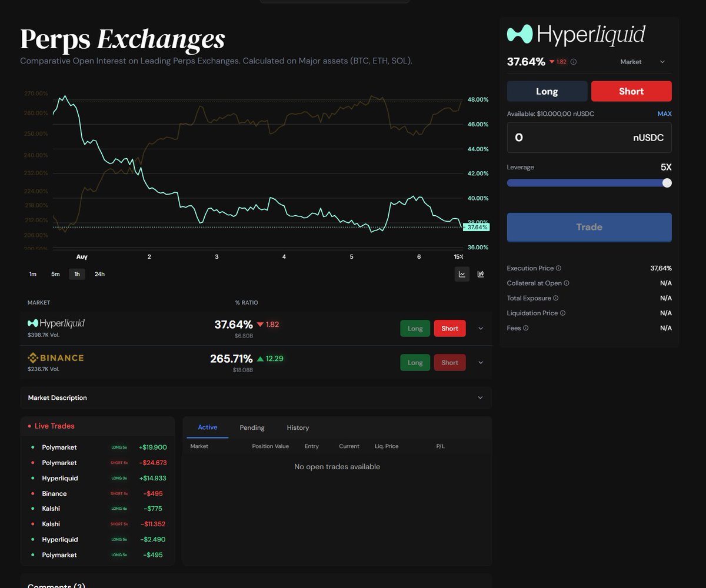
Task: Click the Hyperliquid logo in trade panel
Action: tap(576, 35)
